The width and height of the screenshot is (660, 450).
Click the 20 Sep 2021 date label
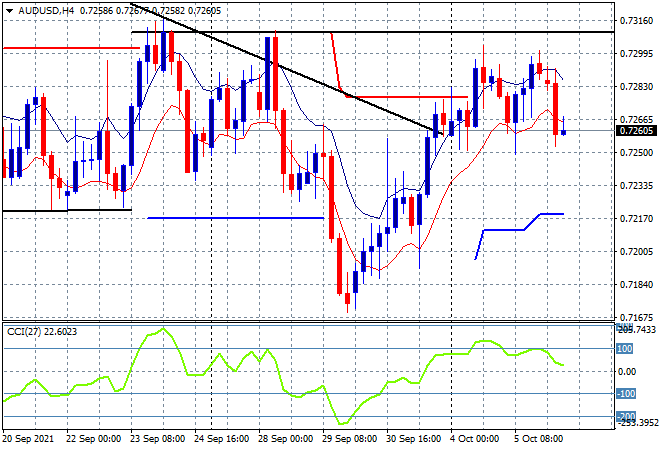[x=28, y=439]
